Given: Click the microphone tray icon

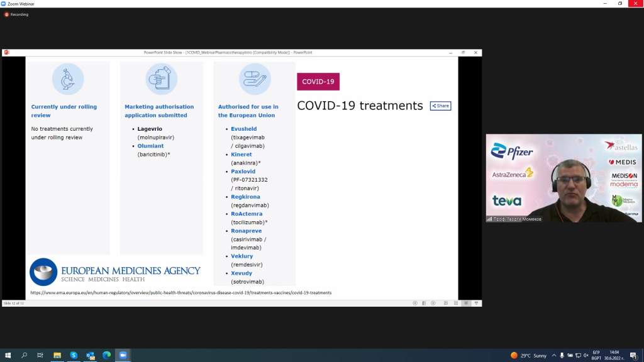Looking at the screenshot, I should pos(562,356).
